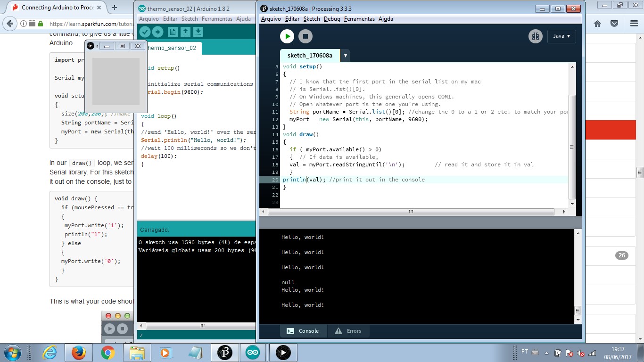Image resolution: width=644 pixels, height=362 pixels.
Task: Click the Arduino Upload arrow button
Action: point(157,32)
